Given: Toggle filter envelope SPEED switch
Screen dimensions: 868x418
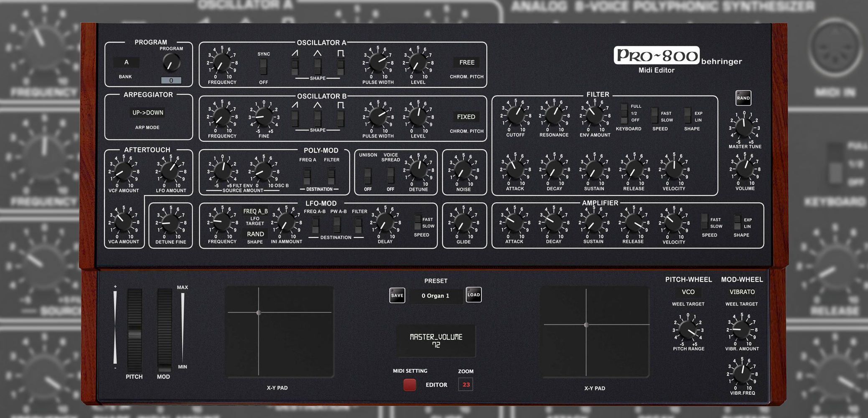Looking at the screenshot, I should point(655,116).
